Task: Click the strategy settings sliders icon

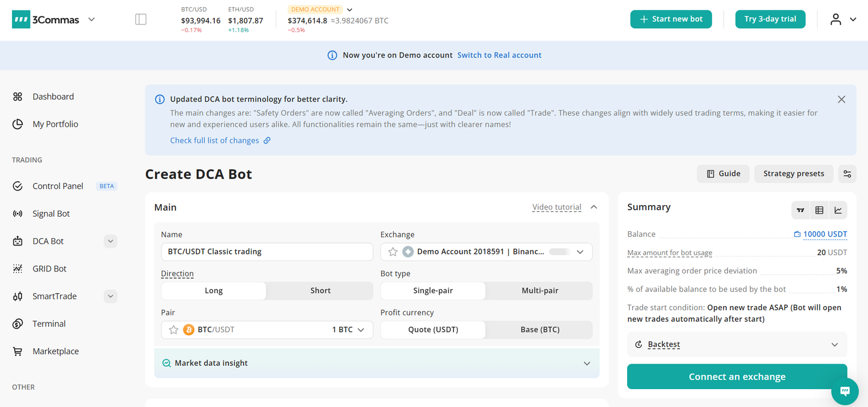Action: pos(847,174)
